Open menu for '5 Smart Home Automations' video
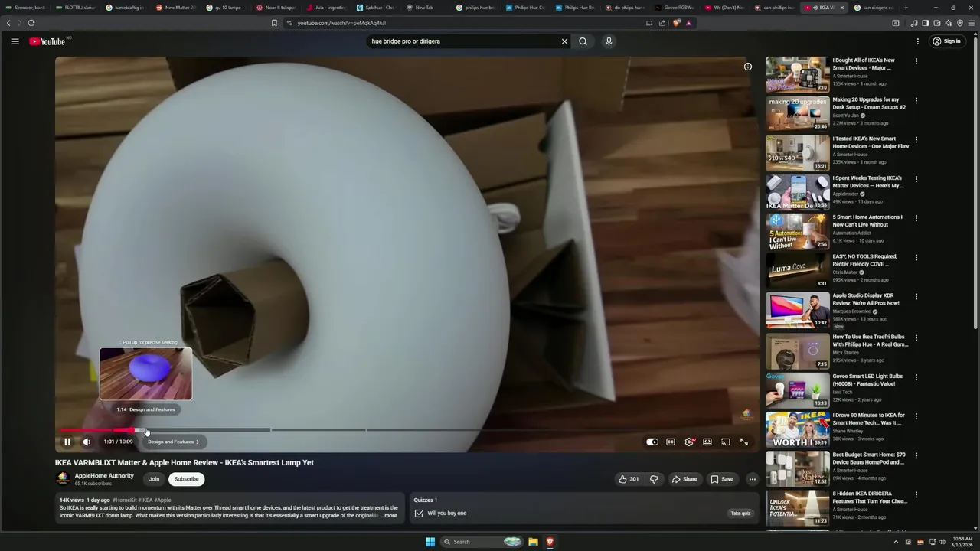 point(916,218)
